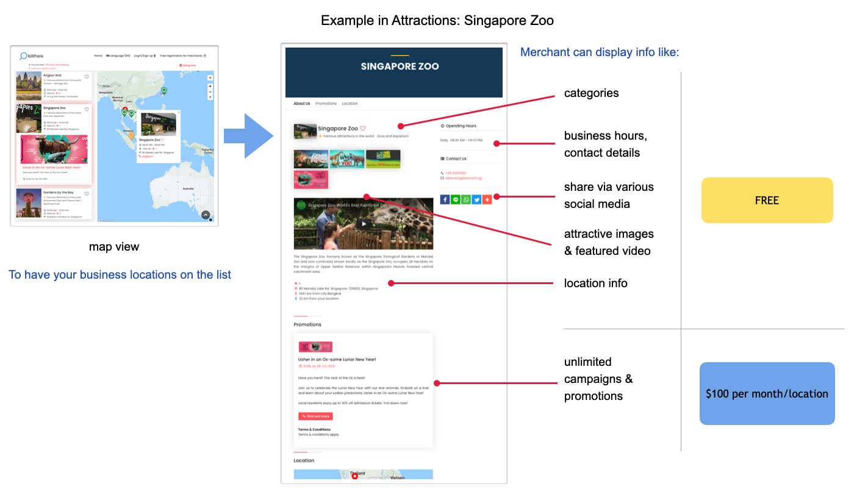Click the phone number in the map popup
Viewport: 868px width, 489px height.
point(147,157)
